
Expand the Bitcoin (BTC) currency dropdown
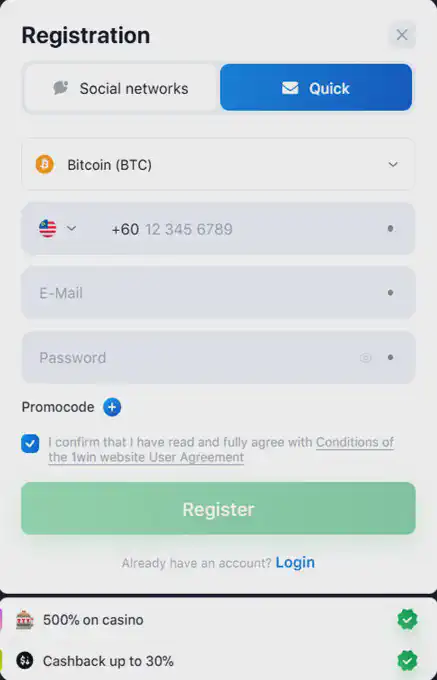tap(218, 164)
